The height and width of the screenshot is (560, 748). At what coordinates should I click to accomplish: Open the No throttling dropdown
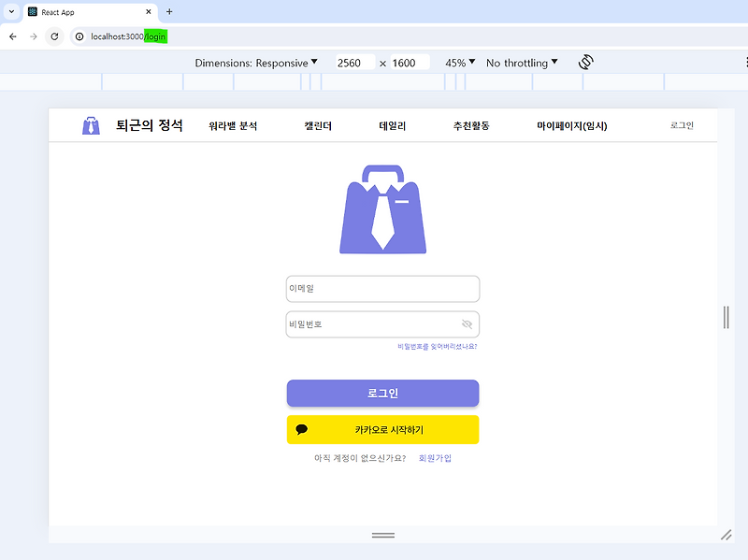click(519, 62)
